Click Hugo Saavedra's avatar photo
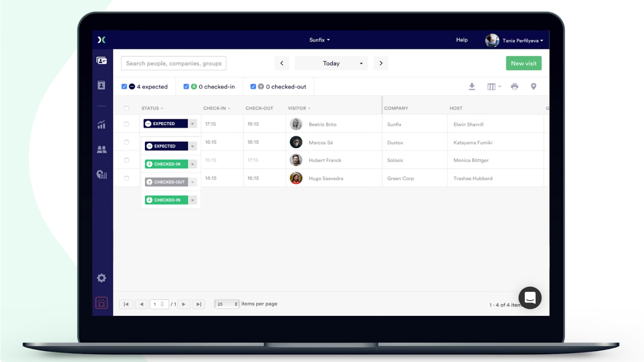 (296, 178)
